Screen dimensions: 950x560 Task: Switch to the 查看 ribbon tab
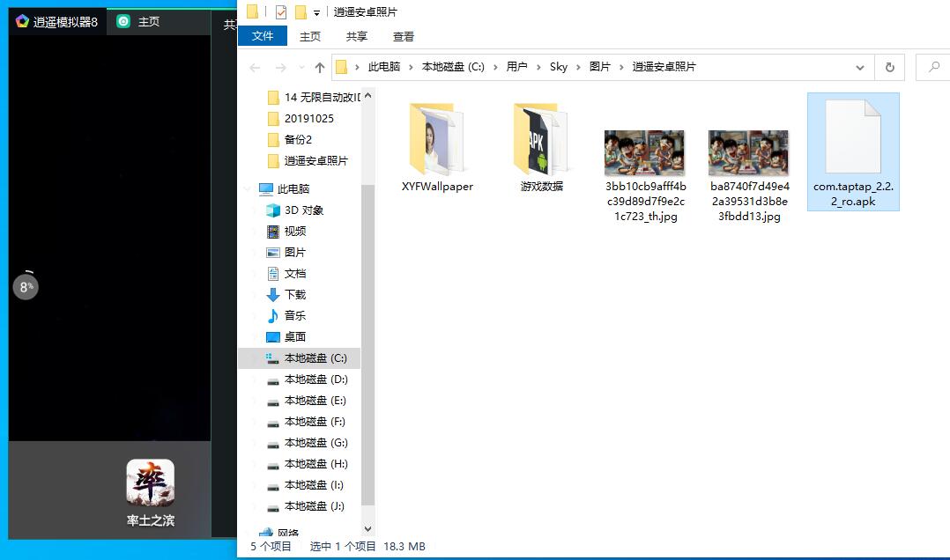pyautogui.click(x=404, y=36)
